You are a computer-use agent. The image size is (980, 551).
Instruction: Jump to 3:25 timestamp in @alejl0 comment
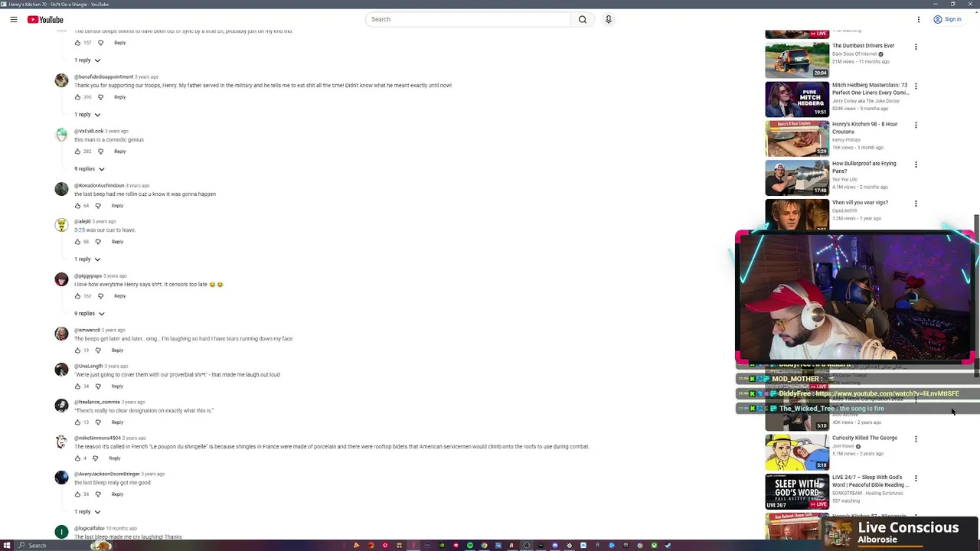pyautogui.click(x=80, y=230)
